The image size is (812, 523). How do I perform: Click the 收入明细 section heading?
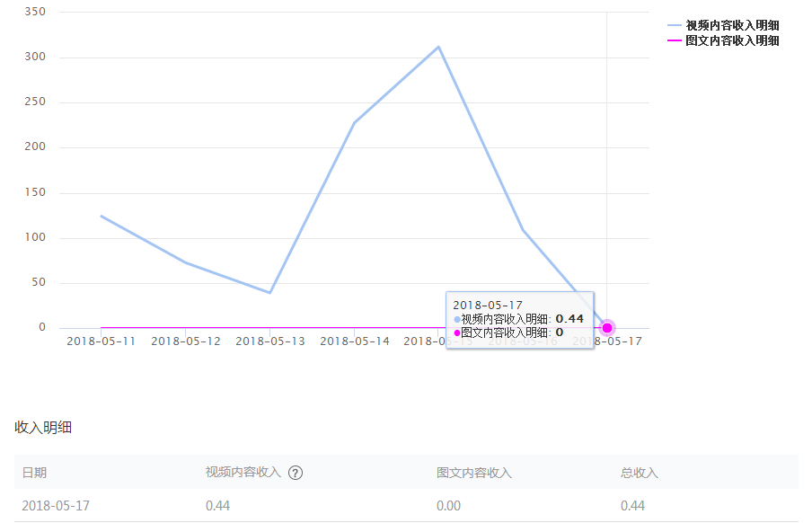pos(43,428)
